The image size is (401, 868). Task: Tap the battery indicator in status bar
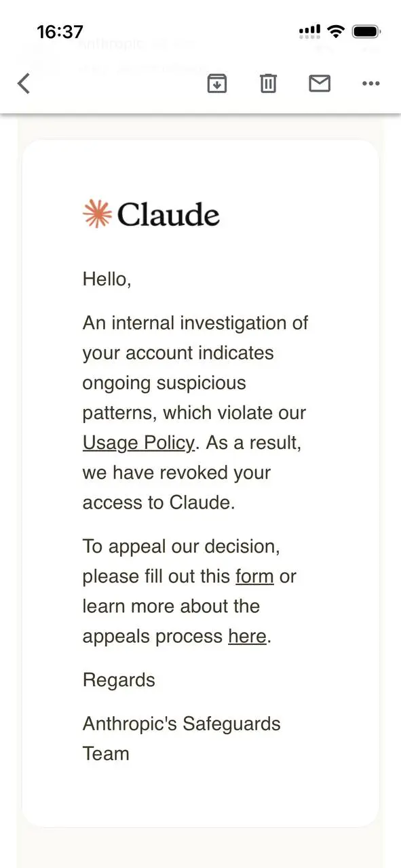[x=367, y=31]
